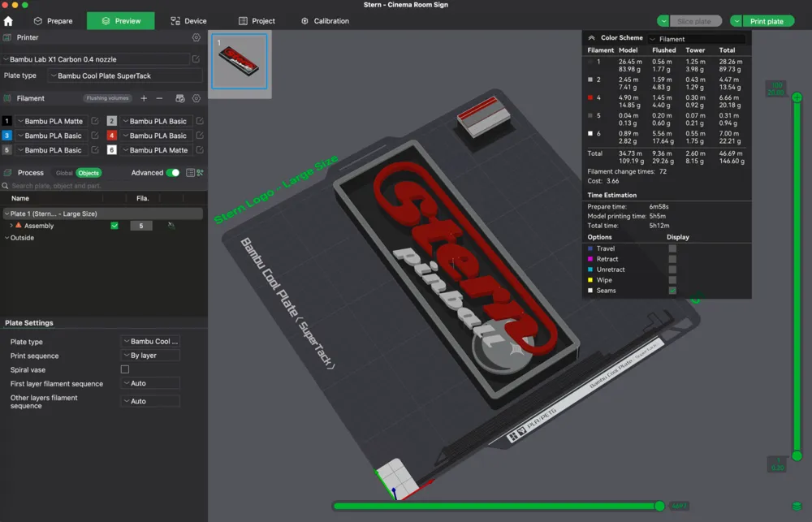This screenshot has height=522, width=812.
Task: Open Other layers filament sequence dropdown
Action: point(151,401)
